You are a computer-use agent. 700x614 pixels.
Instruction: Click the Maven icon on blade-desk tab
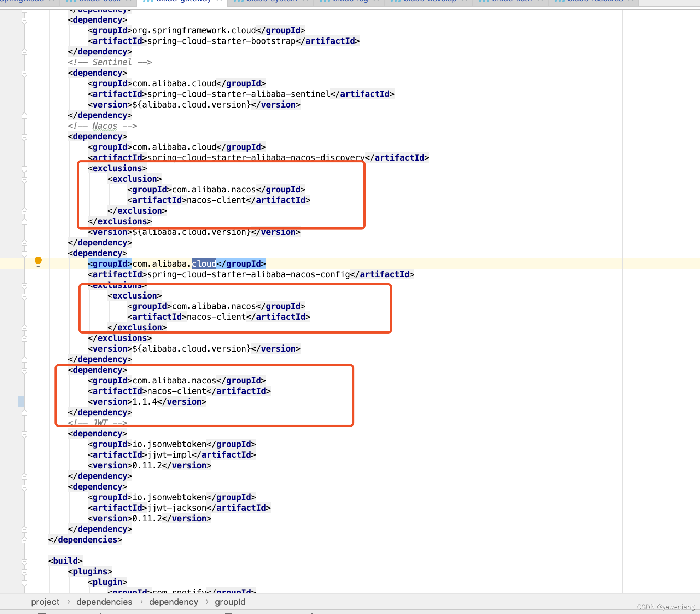tap(71, 1)
